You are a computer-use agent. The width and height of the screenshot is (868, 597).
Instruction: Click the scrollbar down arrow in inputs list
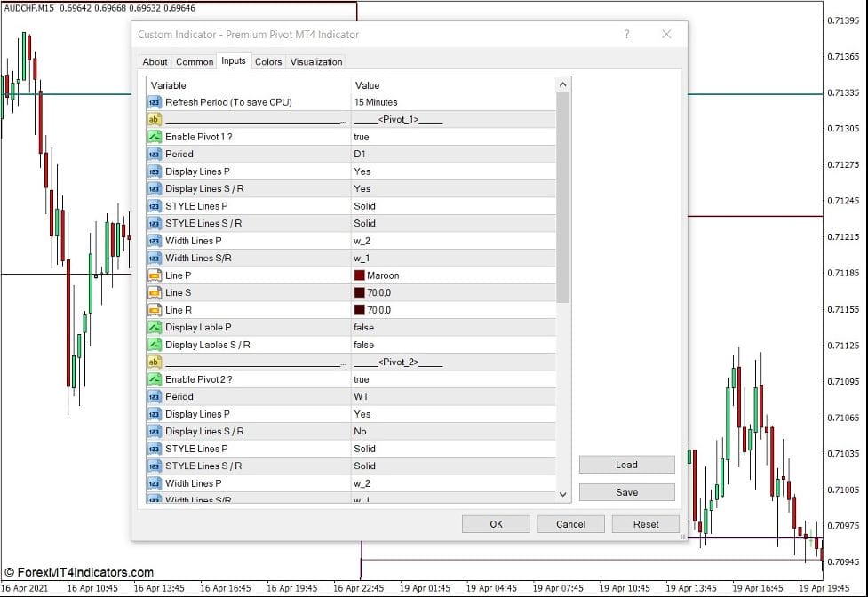[562, 495]
